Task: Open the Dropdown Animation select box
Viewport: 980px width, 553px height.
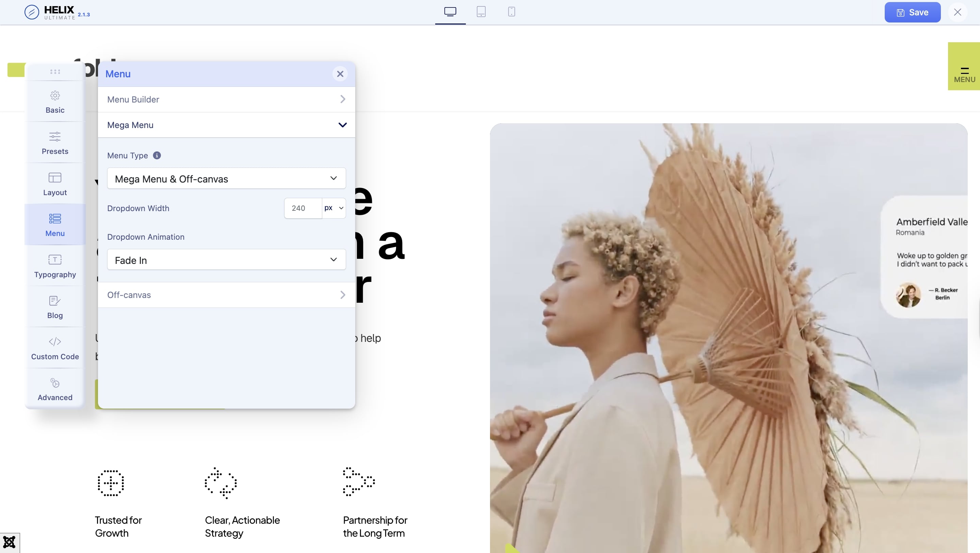Action: click(x=226, y=259)
